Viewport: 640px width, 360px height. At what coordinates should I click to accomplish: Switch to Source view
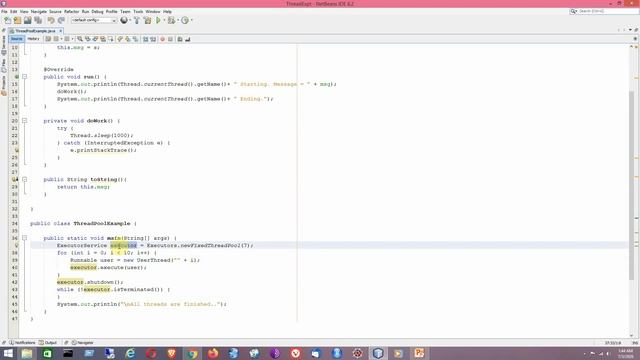(17, 39)
